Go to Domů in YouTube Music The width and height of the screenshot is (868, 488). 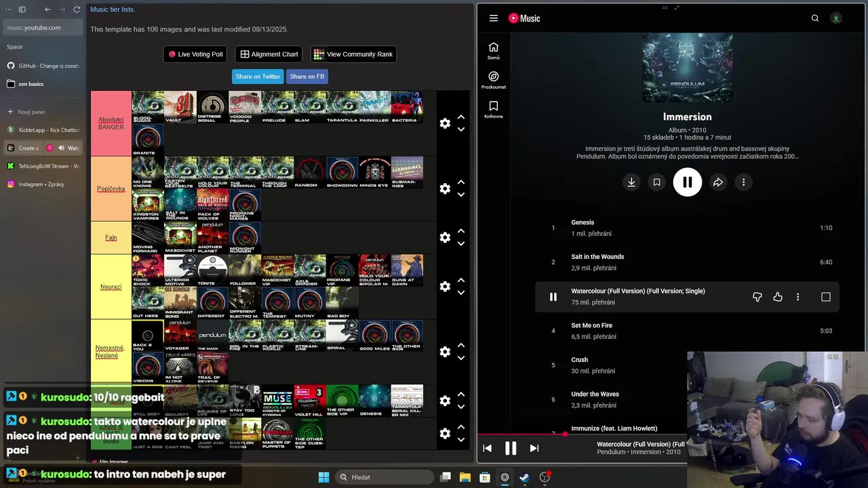(x=494, y=51)
